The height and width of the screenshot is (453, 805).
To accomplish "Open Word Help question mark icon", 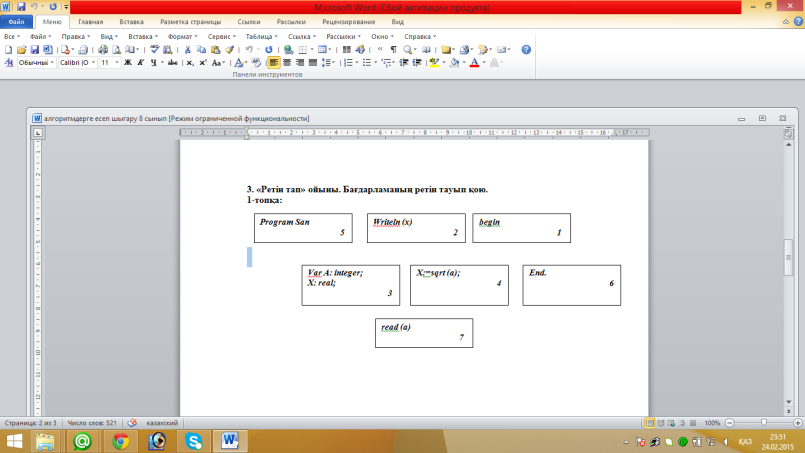I will tap(526, 50).
